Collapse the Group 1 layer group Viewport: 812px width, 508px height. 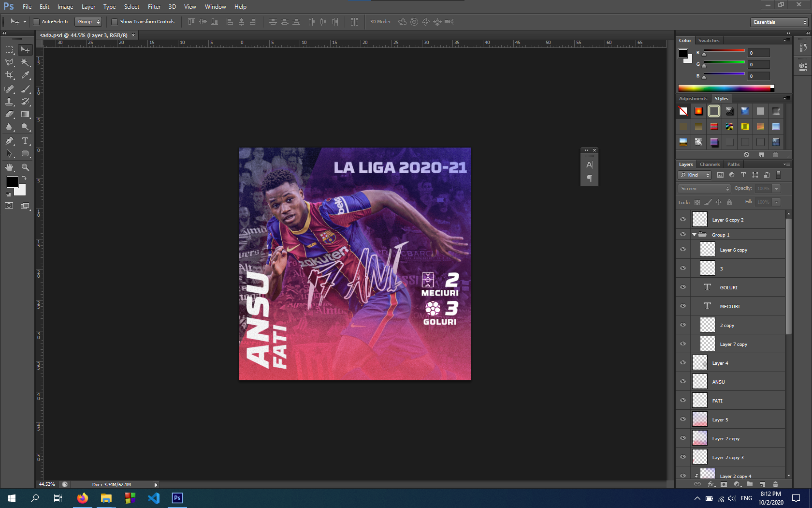695,234
